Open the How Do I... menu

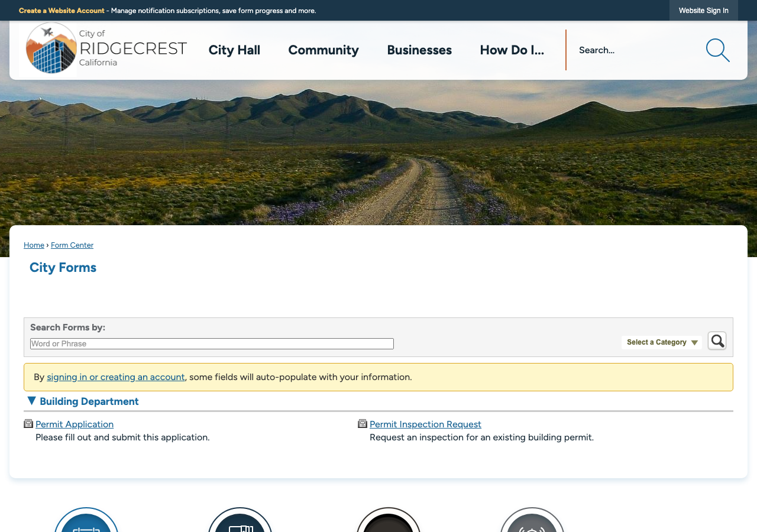tap(512, 50)
